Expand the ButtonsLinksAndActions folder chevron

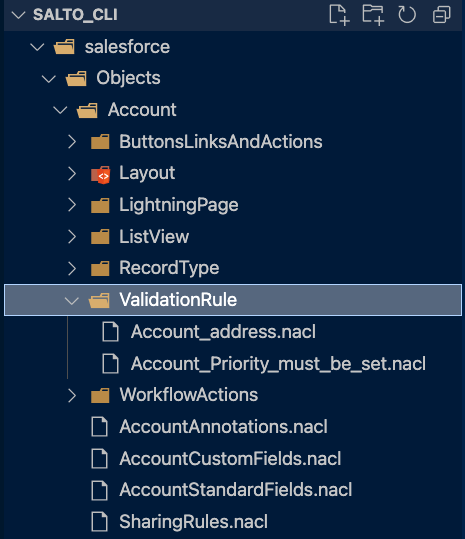(x=71, y=142)
